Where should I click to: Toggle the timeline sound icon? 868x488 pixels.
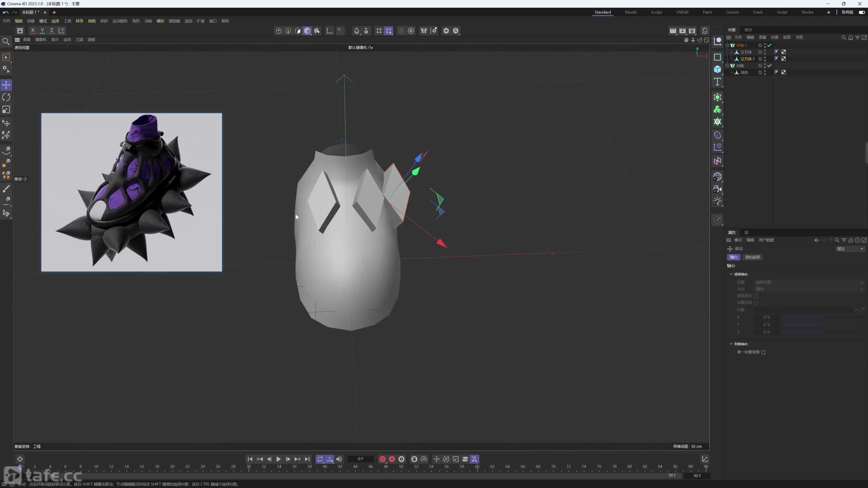pyautogui.click(x=339, y=459)
